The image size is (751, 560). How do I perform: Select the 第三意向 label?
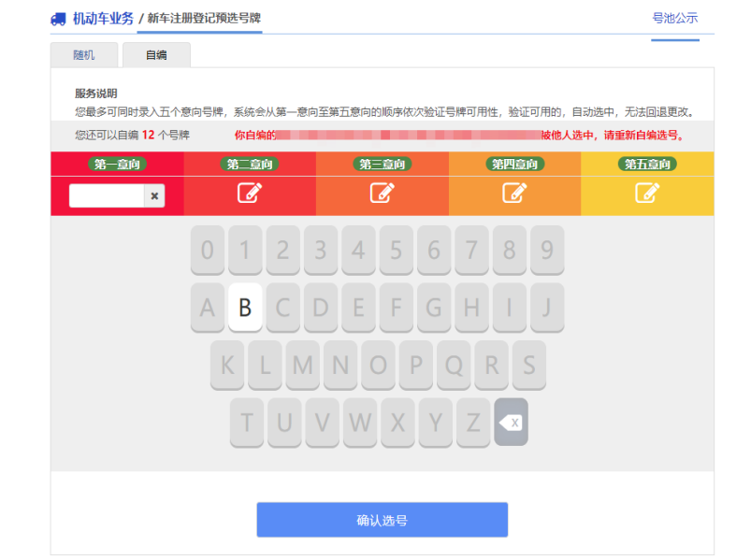(383, 165)
